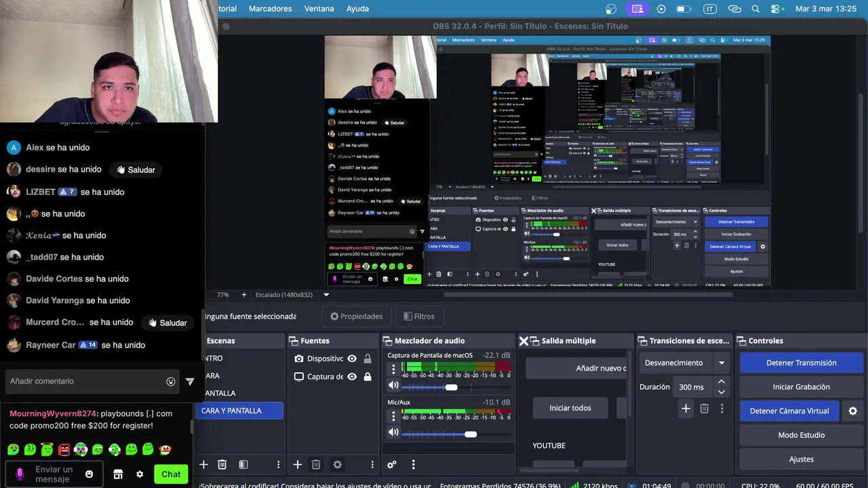This screenshot has width=868, height=488.
Task: Stop the virtual camera
Action: point(789,411)
